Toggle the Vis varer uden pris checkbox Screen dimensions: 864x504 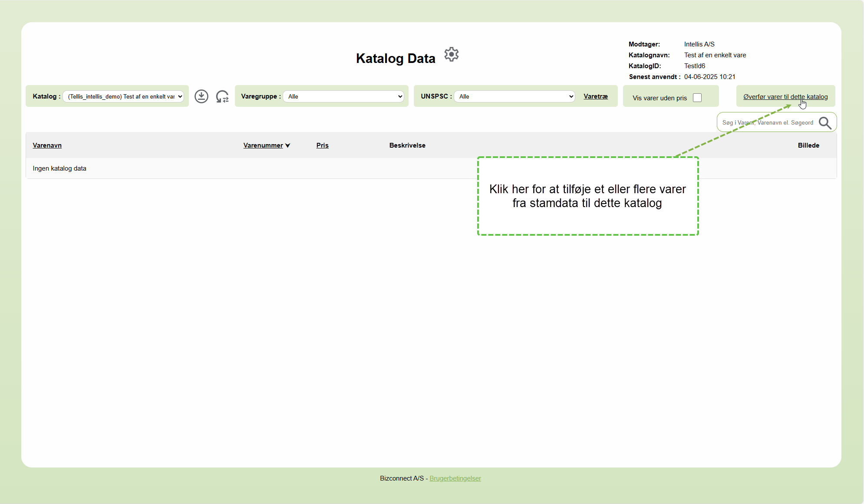[697, 98]
